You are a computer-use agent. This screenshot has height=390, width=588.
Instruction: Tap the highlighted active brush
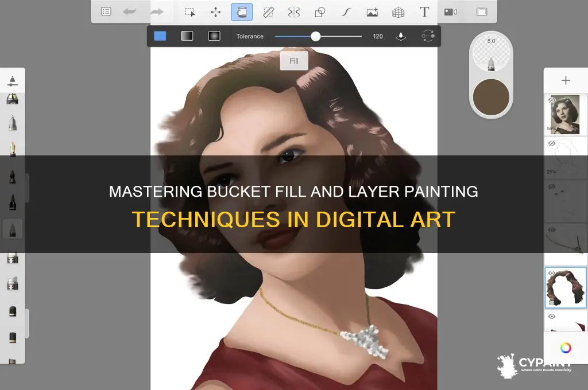tap(13, 229)
